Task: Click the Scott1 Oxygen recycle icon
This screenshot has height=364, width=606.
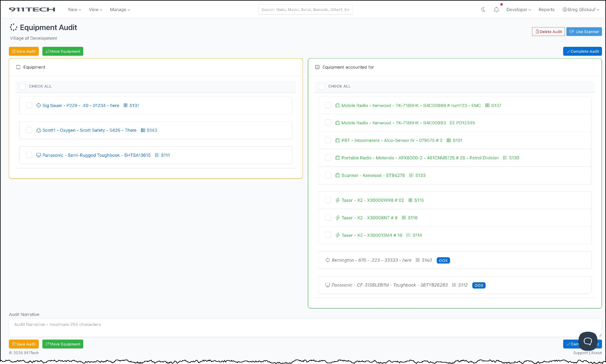Action: (x=39, y=130)
